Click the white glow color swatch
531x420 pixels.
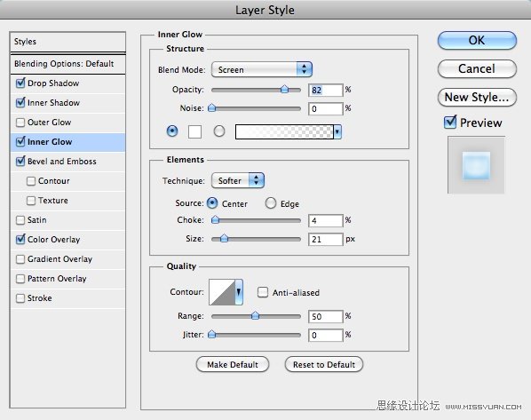[194, 131]
